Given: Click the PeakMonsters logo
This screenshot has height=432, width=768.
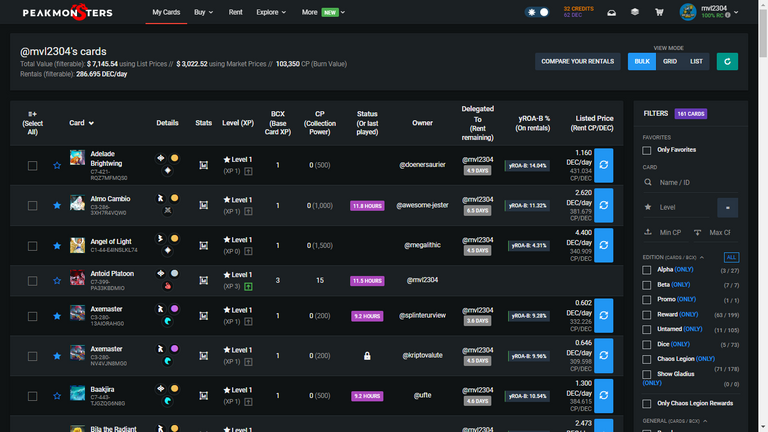Looking at the screenshot, I should (x=68, y=13).
